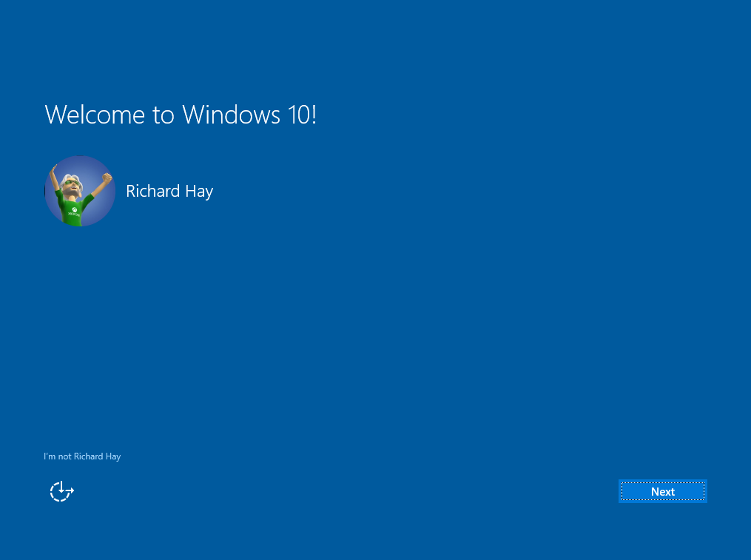Click the Richard Hay account name
Viewport: 751px width, 560px height.
coord(169,191)
